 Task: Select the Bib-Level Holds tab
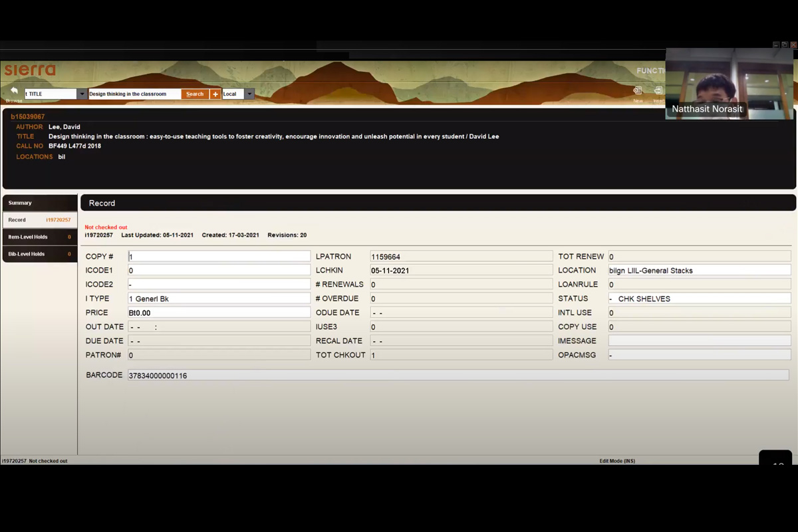(40, 254)
